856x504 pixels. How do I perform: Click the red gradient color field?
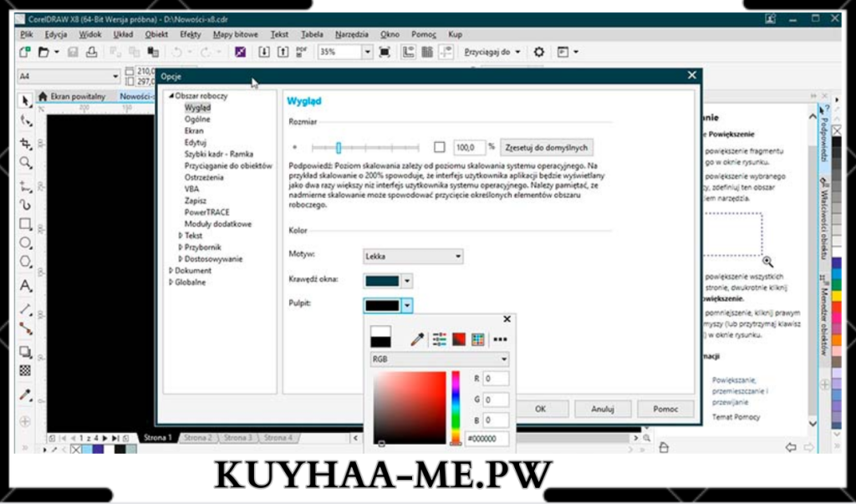(x=410, y=407)
